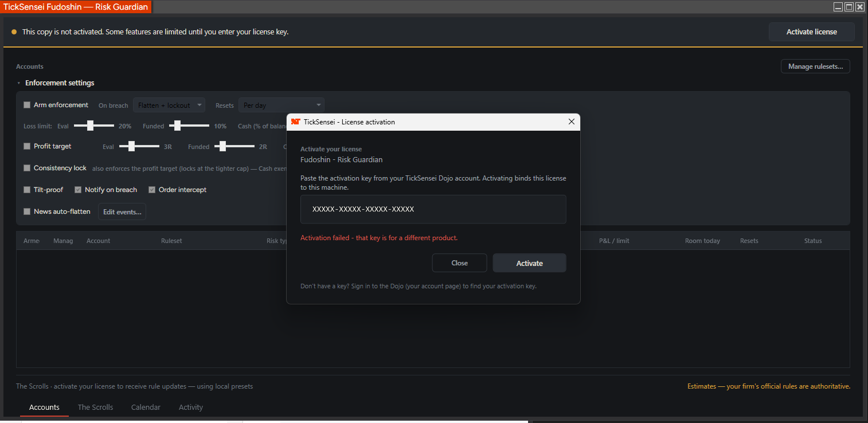Click the Activate license button in banner
868x423 pixels.
[812, 32]
